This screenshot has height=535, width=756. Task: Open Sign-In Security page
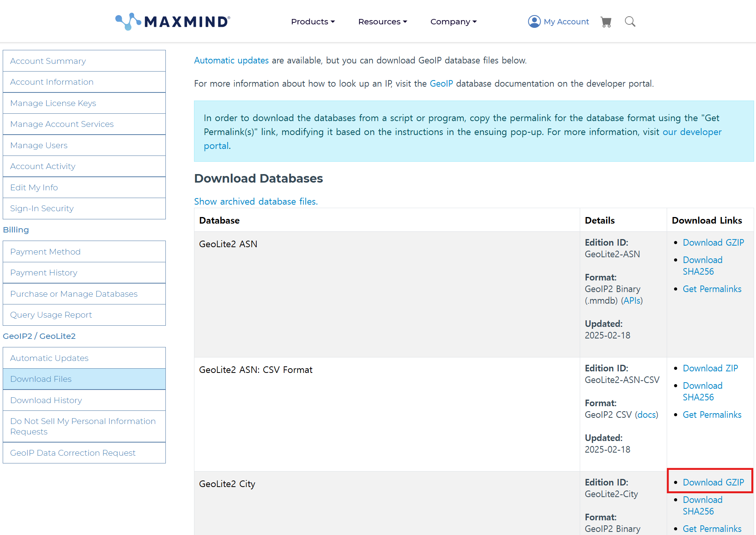coord(42,209)
